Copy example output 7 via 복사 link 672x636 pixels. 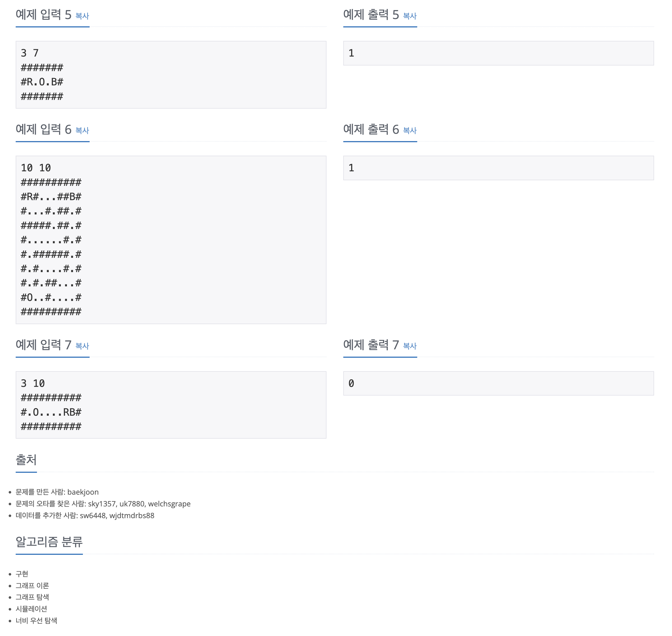tap(410, 346)
